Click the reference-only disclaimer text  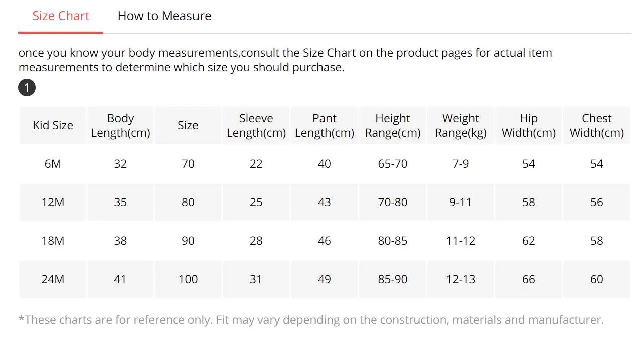[311, 320]
